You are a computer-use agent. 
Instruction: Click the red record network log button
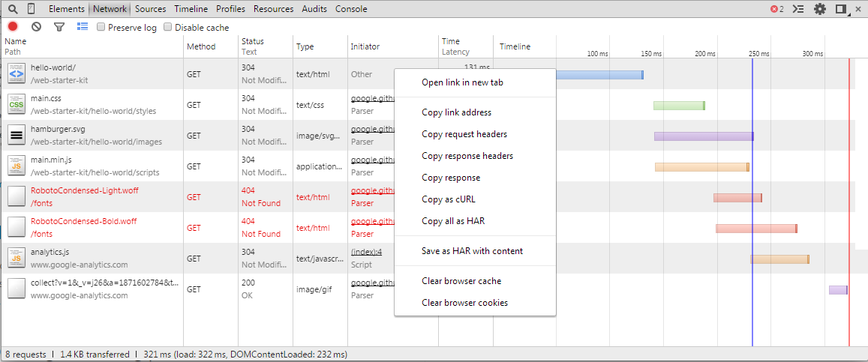[13, 27]
